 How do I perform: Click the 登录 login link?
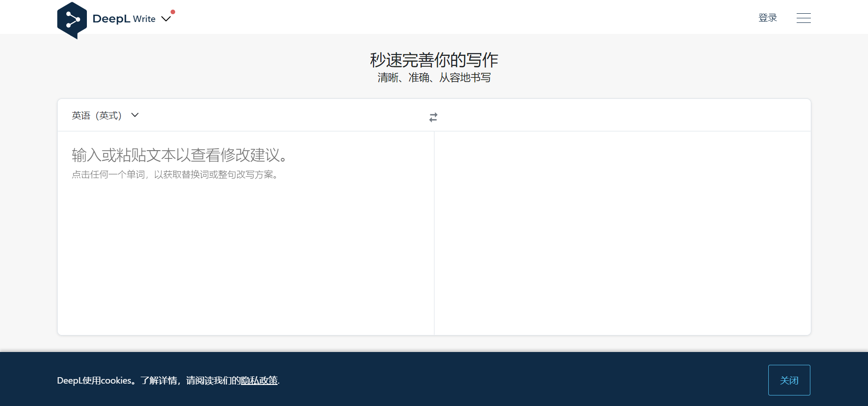click(767, 18)
